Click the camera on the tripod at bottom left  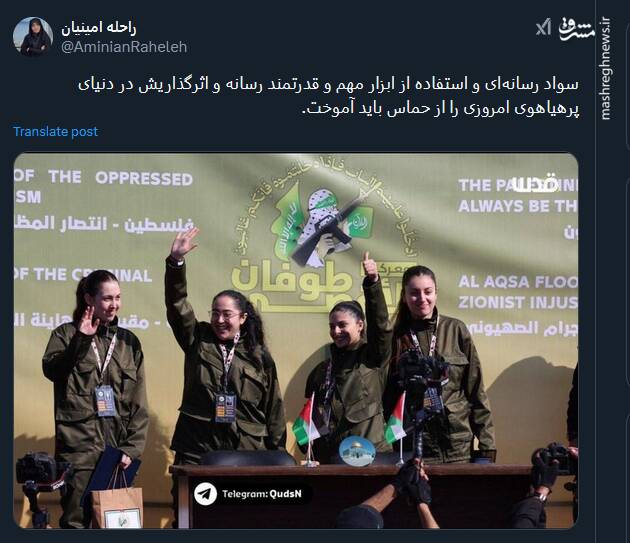tap(38, 472)
